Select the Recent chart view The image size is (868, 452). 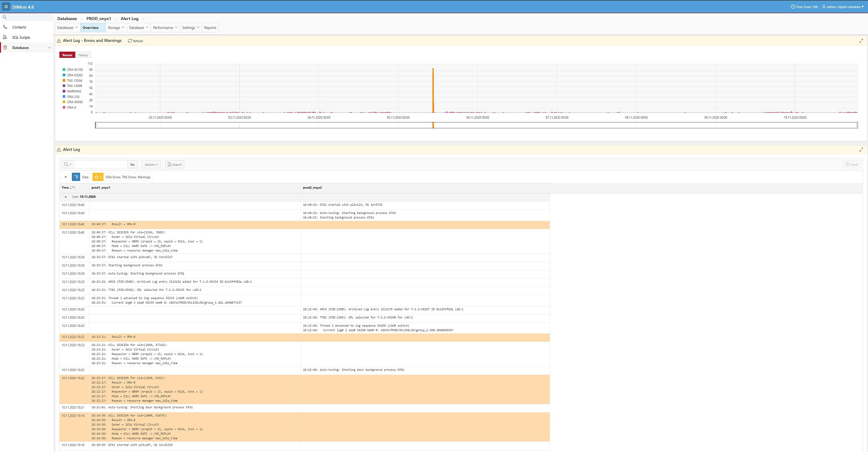pos(67,55)
